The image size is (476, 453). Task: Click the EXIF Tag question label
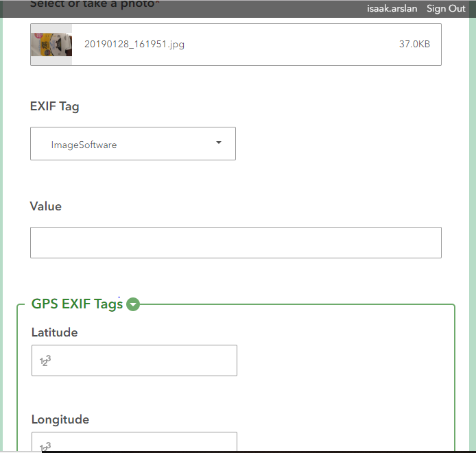tap(55, 106)
